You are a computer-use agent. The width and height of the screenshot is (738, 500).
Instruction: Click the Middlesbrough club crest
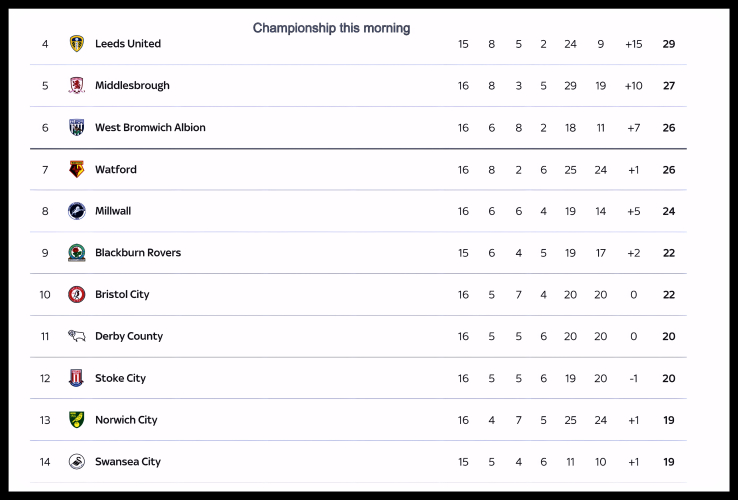pyautogui.click(x=77, y=86)
